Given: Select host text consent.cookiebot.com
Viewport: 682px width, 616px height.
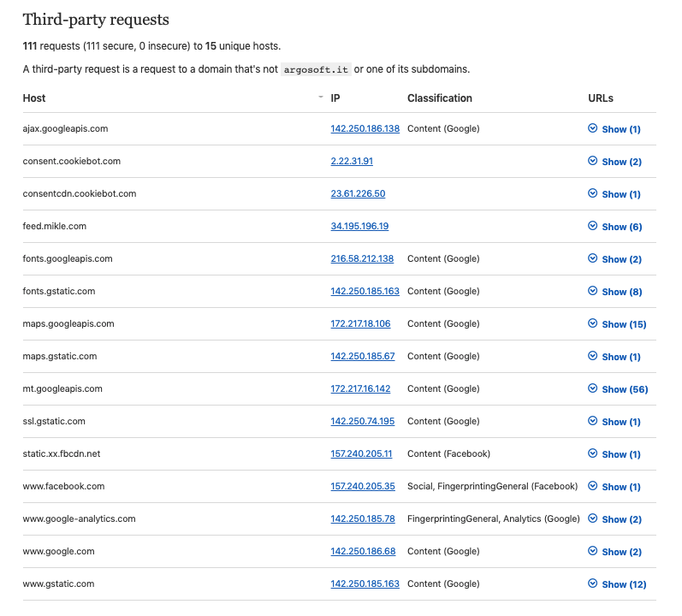Looking at the screenshot, I should pyautogui.click(x=71, y=162).
